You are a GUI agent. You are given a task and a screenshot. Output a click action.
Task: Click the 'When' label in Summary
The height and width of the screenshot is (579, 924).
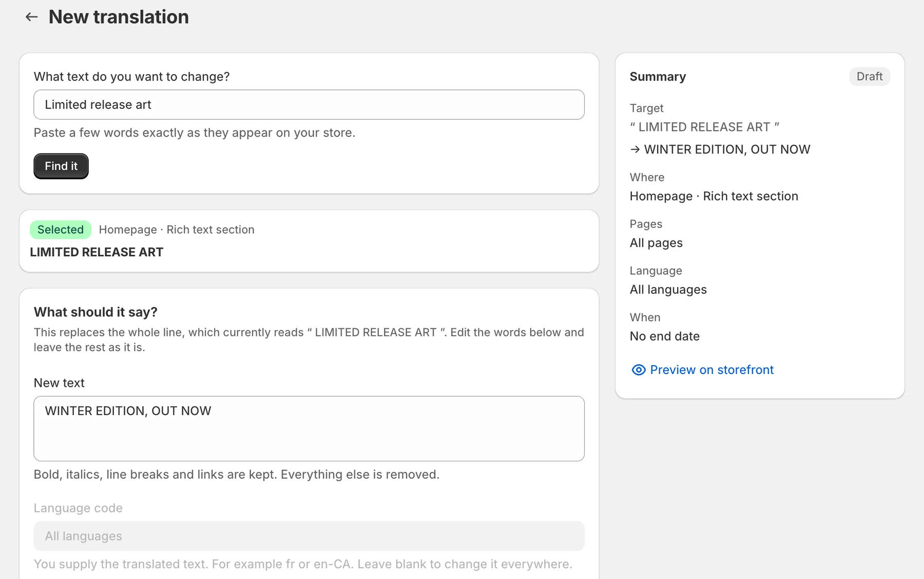pos(645,317)
